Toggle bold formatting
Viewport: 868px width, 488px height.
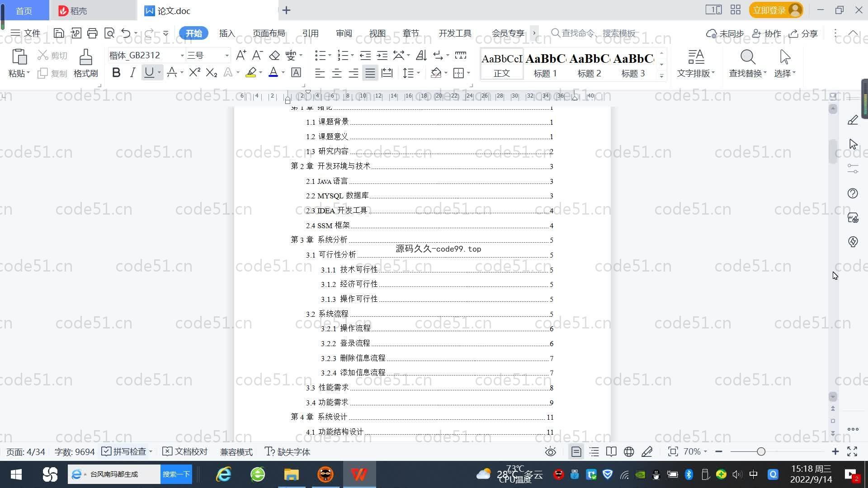(x=116, y=73)
